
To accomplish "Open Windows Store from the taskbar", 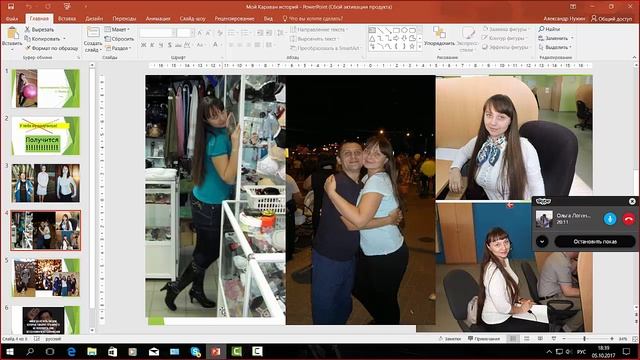I will (112, 351).
